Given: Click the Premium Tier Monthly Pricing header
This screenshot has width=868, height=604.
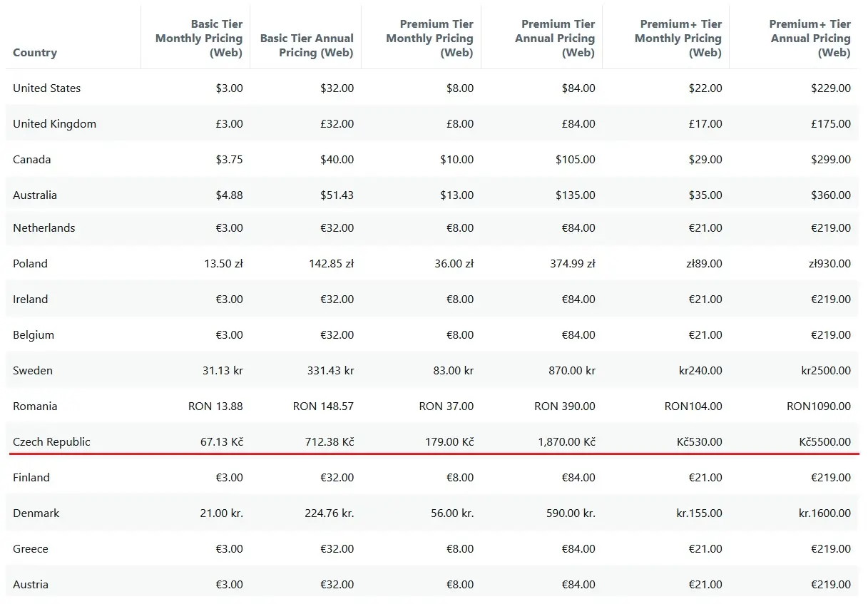Looking at the screenshot, I should [429, 39].
